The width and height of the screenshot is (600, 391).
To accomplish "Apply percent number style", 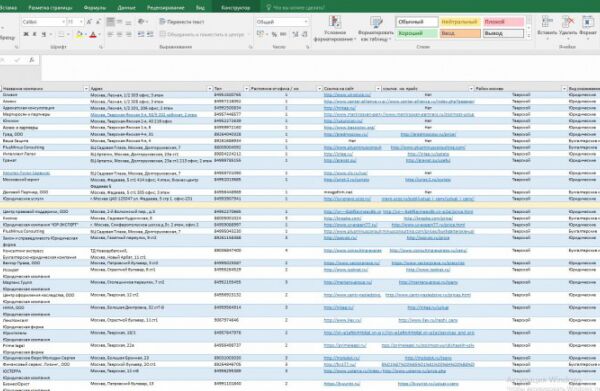I will coord(274,34).
